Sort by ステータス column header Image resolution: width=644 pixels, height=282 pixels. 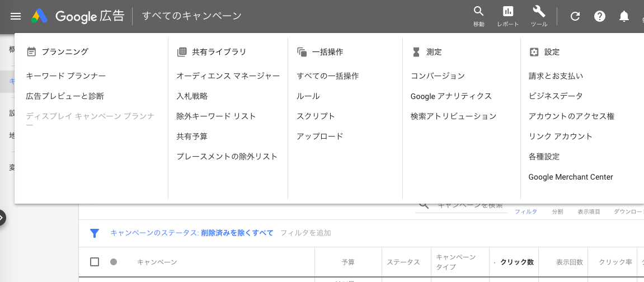click(403, 262)
